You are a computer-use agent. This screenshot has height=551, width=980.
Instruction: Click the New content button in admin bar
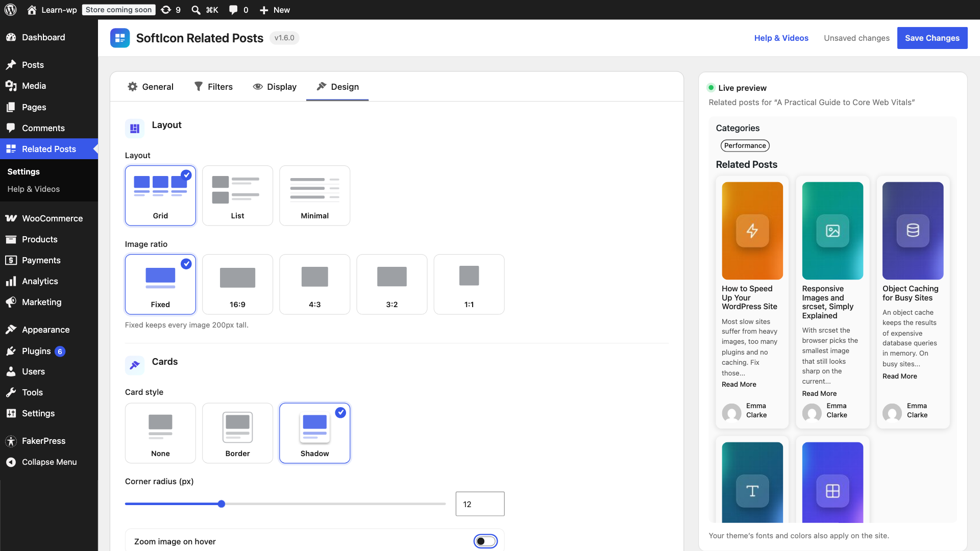275,10
